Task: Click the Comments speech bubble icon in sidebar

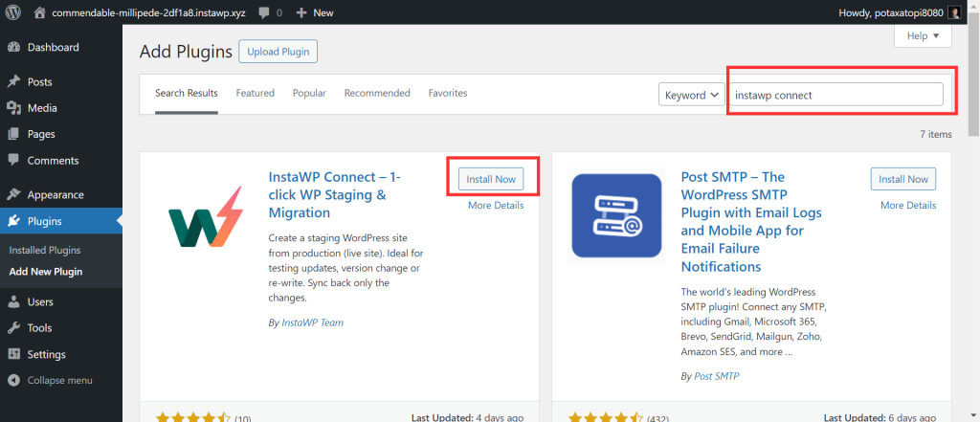Action: 13,160
